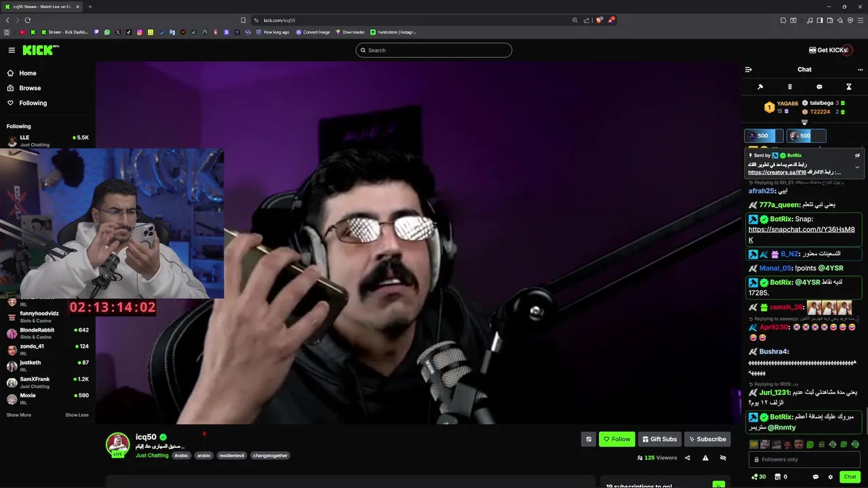
Task: Go to Home in the sidebar
Action: point(22,73)
